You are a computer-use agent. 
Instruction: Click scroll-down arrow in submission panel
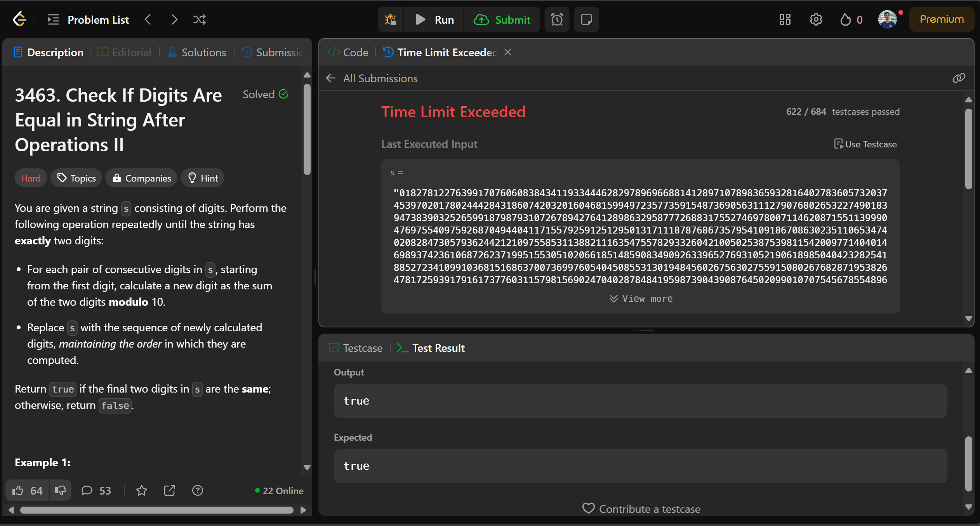[x=969, y=318]
